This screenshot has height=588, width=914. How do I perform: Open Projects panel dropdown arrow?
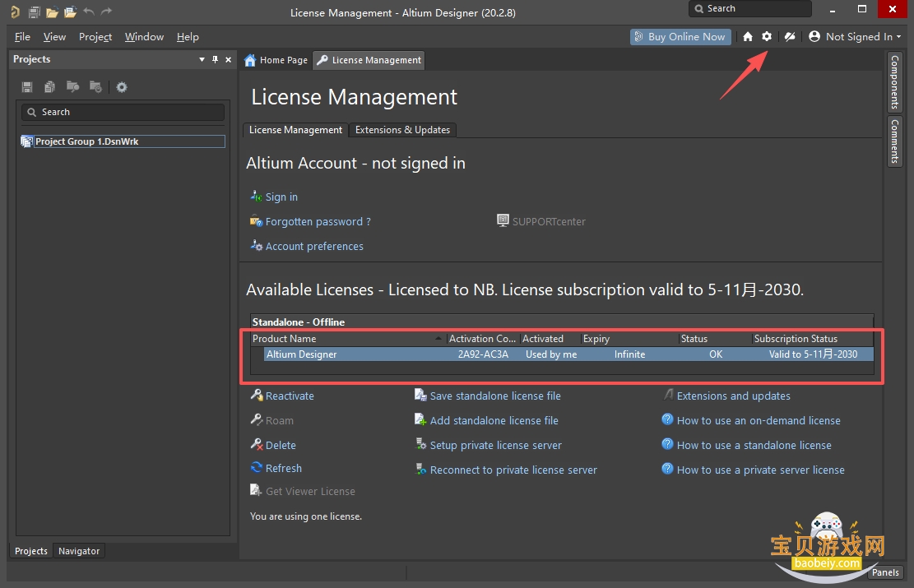(202, 59)
